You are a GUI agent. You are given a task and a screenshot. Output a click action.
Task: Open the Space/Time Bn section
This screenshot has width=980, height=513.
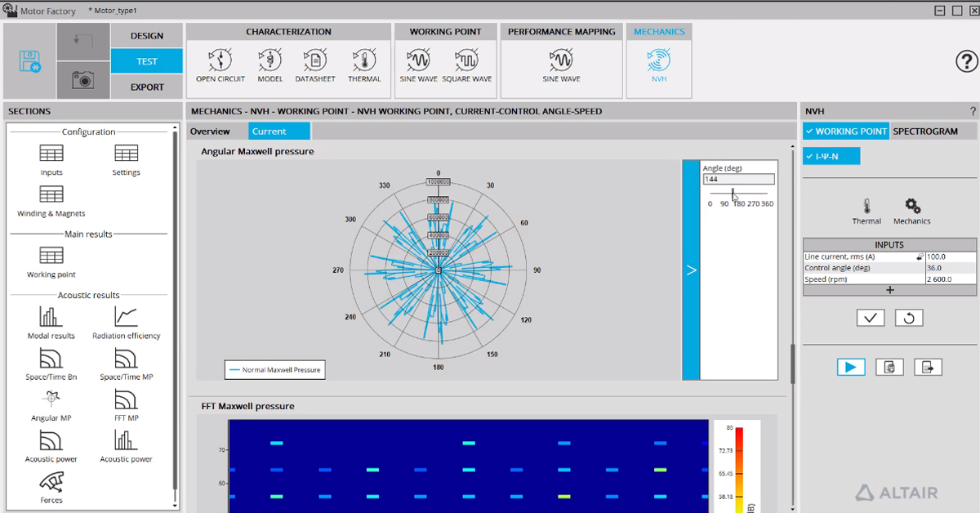pyautogui.click(x=51, y=364)
